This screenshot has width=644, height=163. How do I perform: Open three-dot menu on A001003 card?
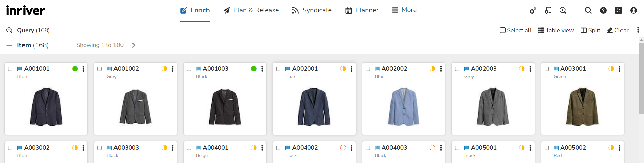pos(262,69)
